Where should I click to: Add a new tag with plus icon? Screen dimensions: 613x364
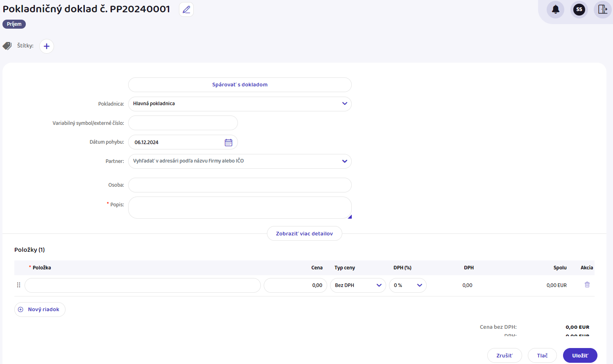coord(47,46)
